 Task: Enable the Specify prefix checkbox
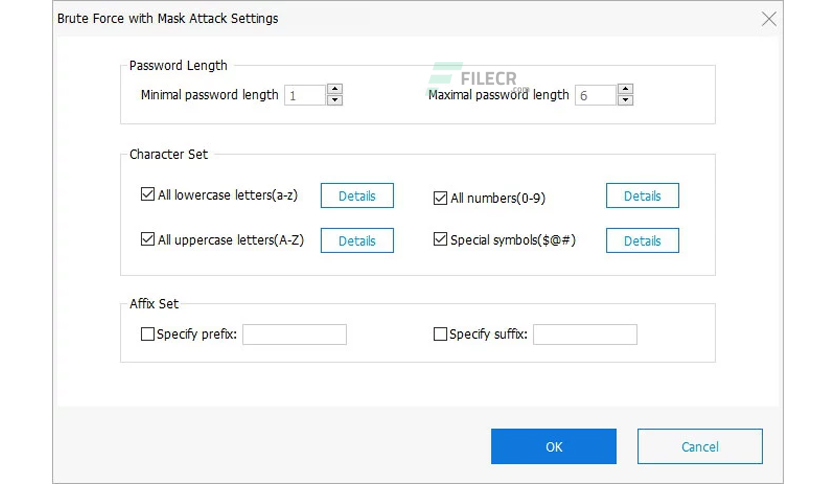[x=148, y=334]
